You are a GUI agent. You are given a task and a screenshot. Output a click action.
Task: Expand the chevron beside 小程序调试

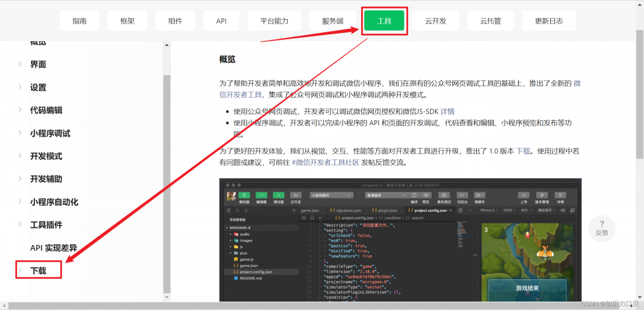pyautogui.click(x=20, y=133)
